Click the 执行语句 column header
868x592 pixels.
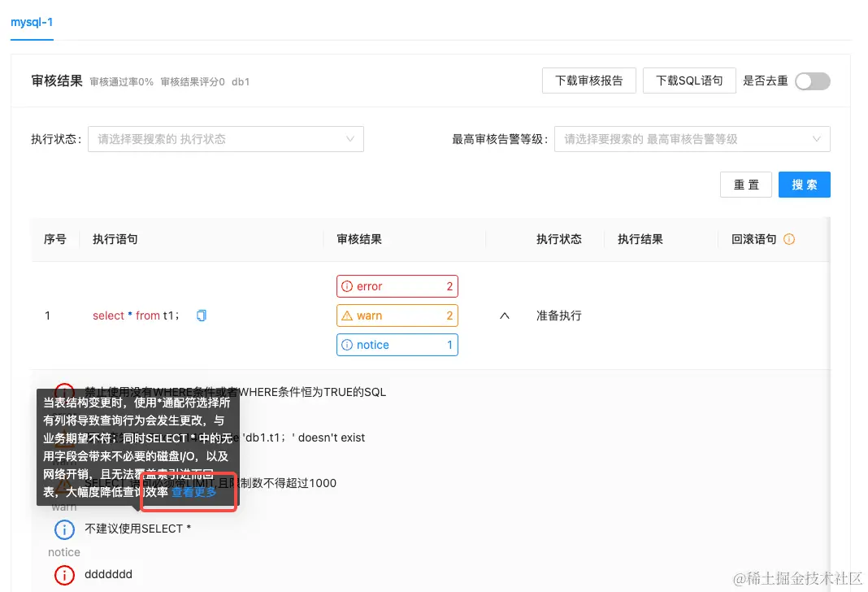click(115, 239)
